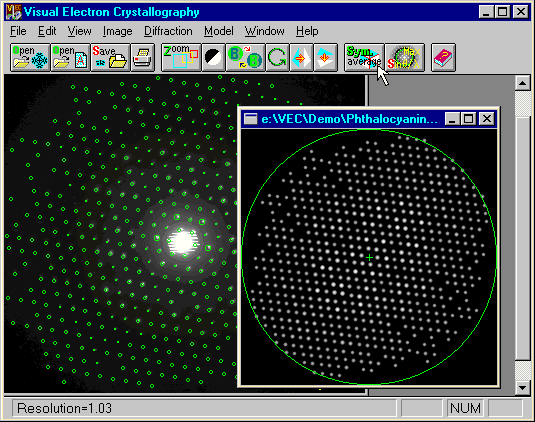Click the horizontal flip arrow icon
535x422 pixels.
pos(301,57)
